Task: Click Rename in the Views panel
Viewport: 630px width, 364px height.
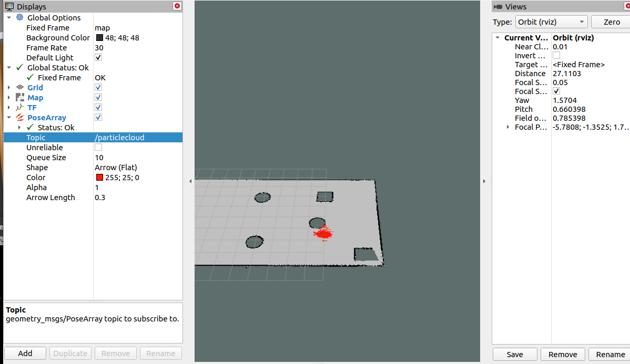Action: pos(610,355)
